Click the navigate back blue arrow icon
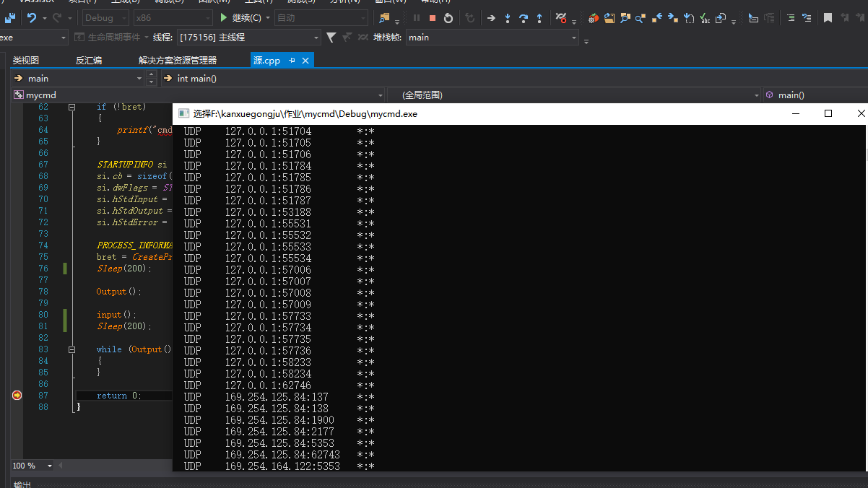The width and height of the screenshot is (868, 488). click(x=657, y=17)
